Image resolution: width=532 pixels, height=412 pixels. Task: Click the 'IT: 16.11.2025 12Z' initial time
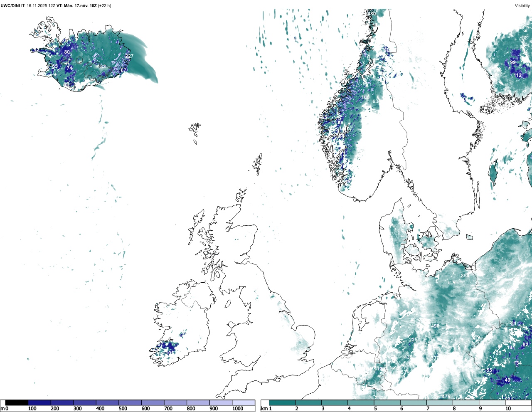38,5
